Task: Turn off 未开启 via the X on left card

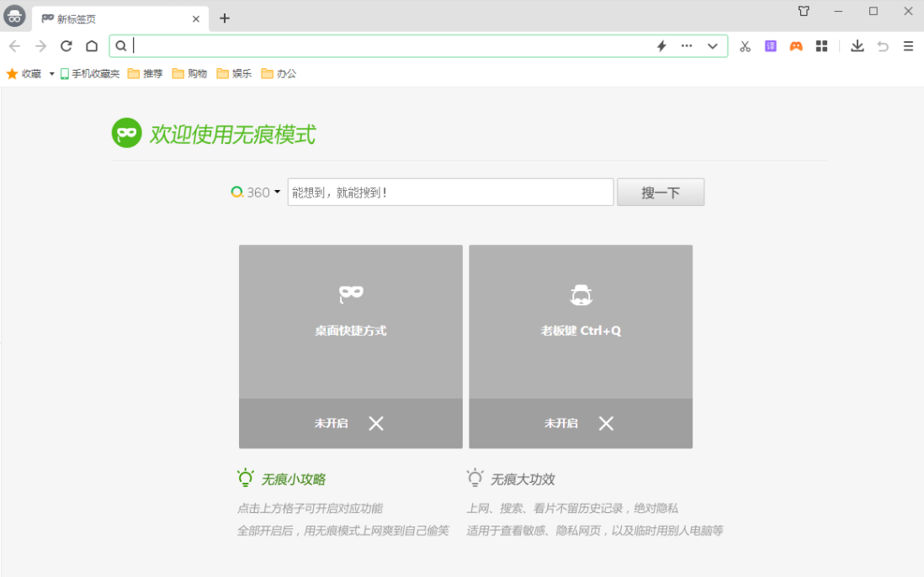Action: (375, 423)
